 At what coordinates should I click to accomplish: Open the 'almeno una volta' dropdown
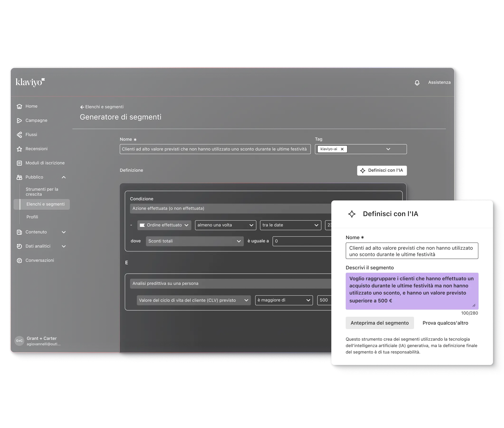click(x=226, y=225)
